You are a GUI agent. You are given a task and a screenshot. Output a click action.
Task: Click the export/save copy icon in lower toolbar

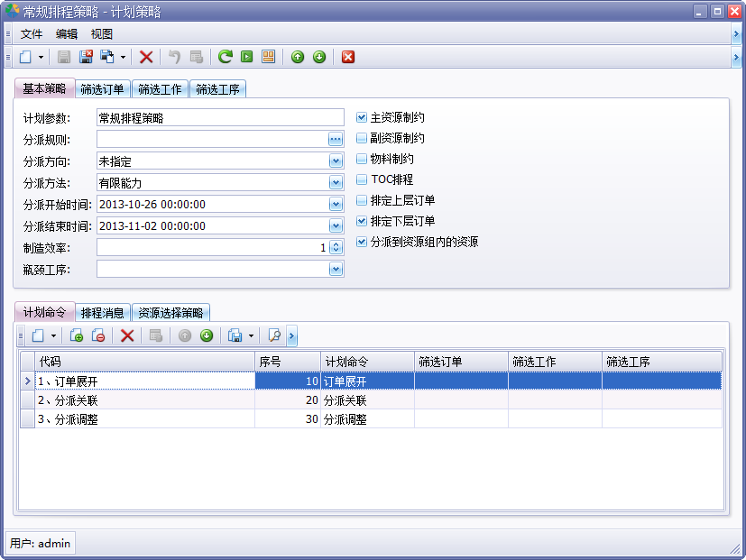pyautogui.click(x=235, y=335)
